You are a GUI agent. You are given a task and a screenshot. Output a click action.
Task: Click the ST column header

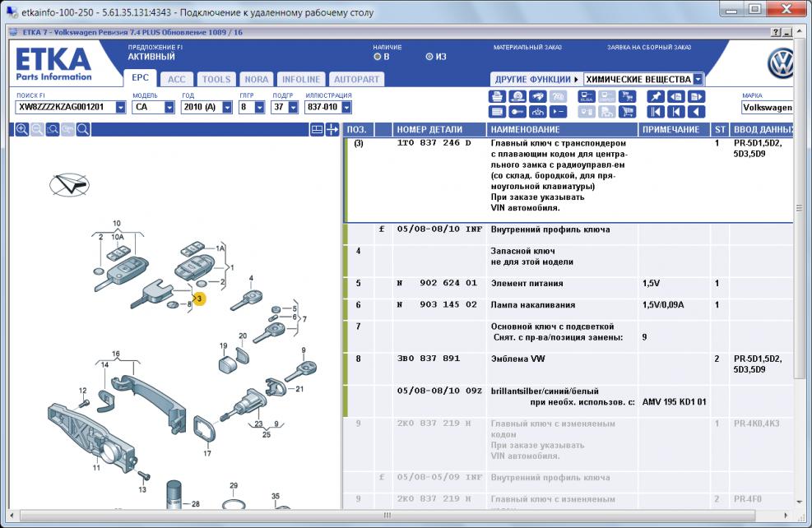click(721, 129)
